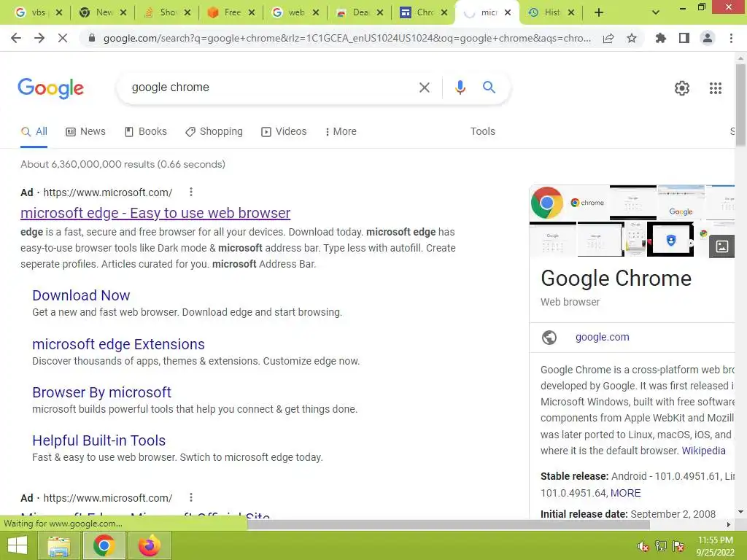Open ad options dots for the first Microsoft ad
747x560 pixels.
click(x=191, y=192)
